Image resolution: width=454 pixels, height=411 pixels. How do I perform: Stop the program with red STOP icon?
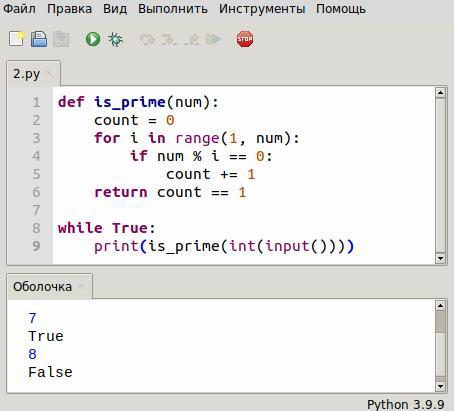[245, 39]
